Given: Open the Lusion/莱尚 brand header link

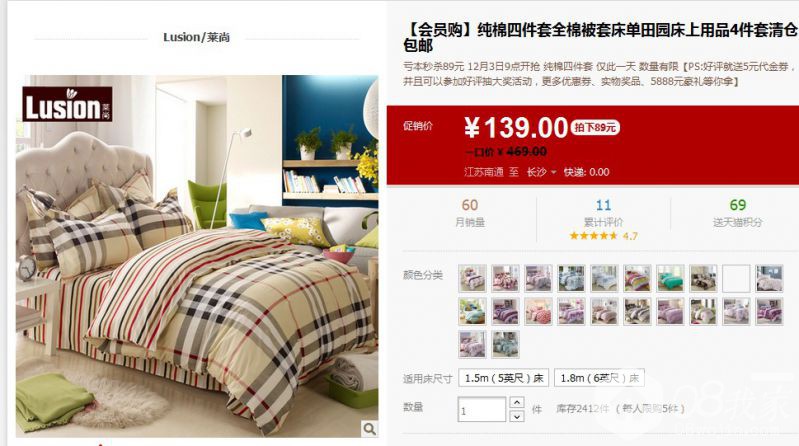Looking at the screenshot, I should click(x=196, y=37).
